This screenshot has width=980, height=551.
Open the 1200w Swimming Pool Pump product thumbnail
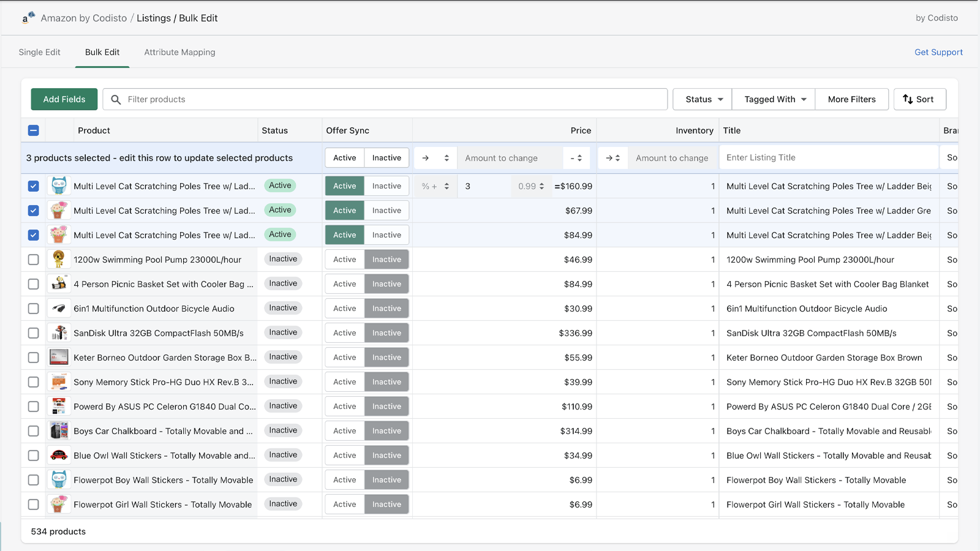click(x=59, y=260)
